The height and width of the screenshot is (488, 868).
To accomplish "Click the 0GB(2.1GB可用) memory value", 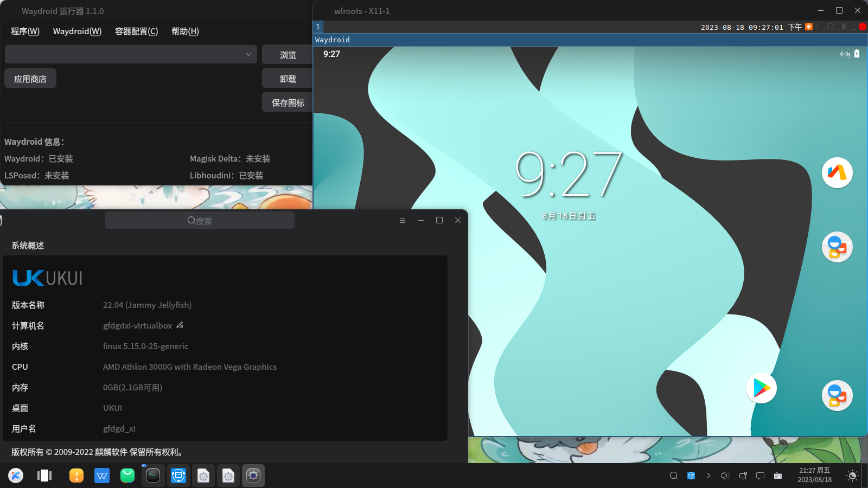I will (132, 387).
